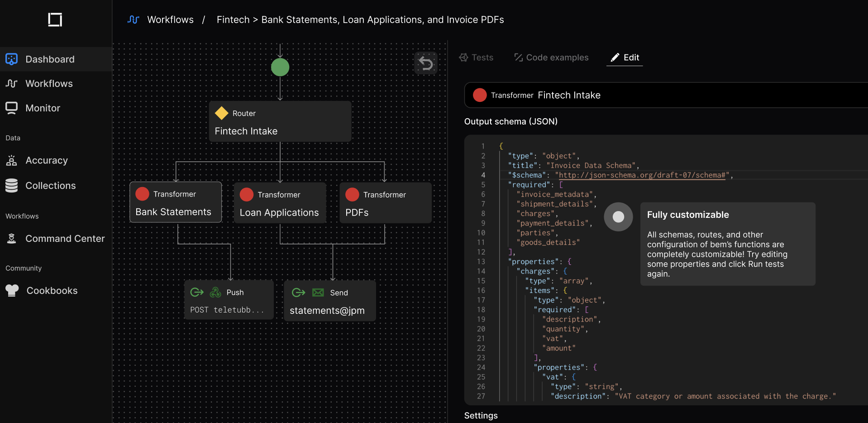Open the Command Center

[x=56, y=238]
